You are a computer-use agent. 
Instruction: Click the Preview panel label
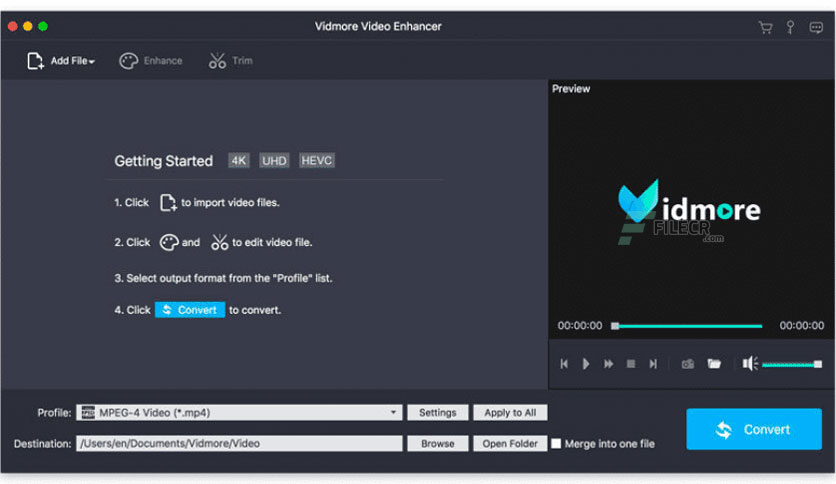[571, 89]
